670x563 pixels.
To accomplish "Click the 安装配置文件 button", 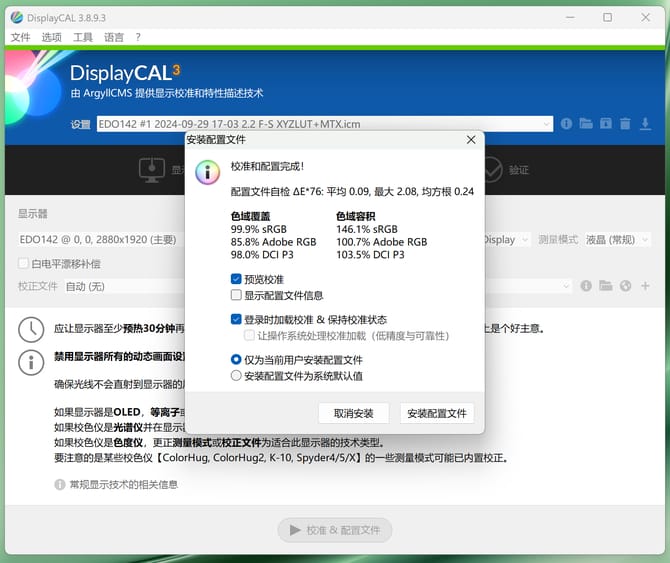I will [437, 413].
